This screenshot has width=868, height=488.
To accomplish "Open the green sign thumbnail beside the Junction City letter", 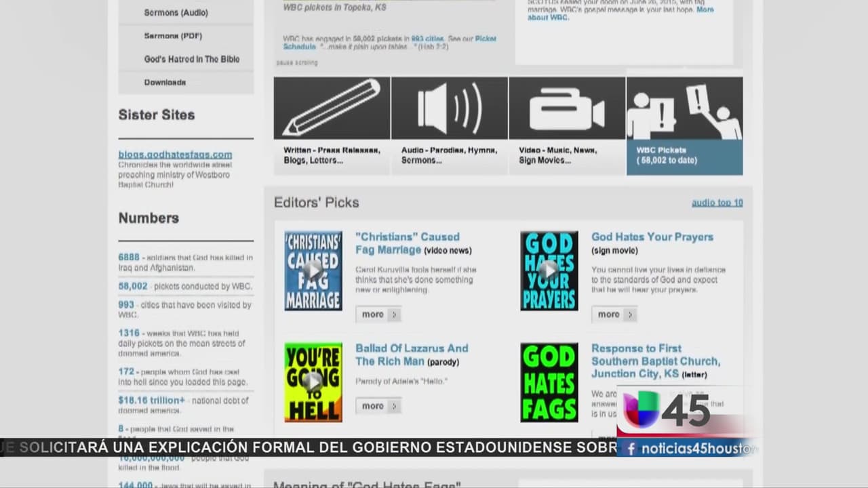I will tap(549, 382).
